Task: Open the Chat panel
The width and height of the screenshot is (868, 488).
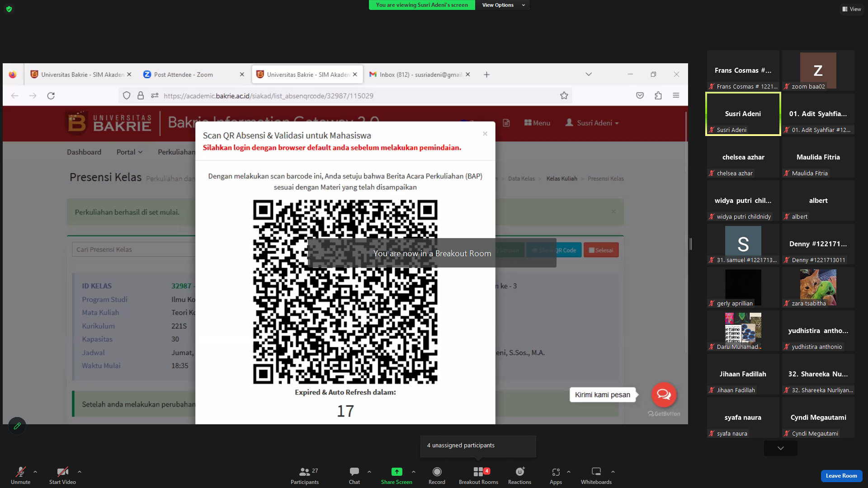Action: click(x=354, y=475)
